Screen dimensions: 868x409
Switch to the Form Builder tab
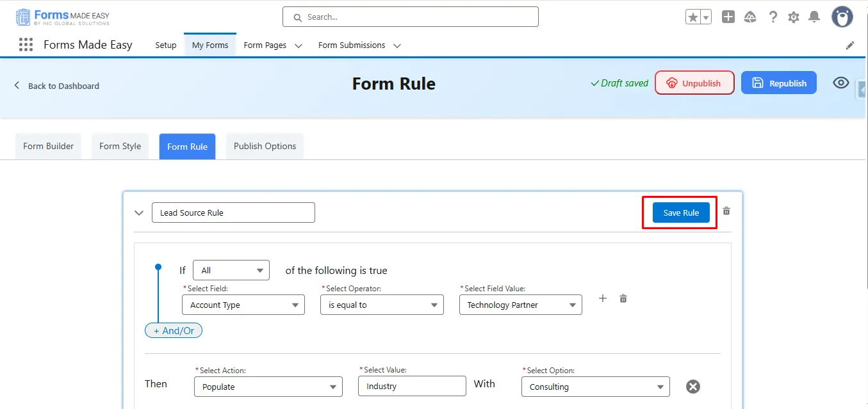[48, 147]
